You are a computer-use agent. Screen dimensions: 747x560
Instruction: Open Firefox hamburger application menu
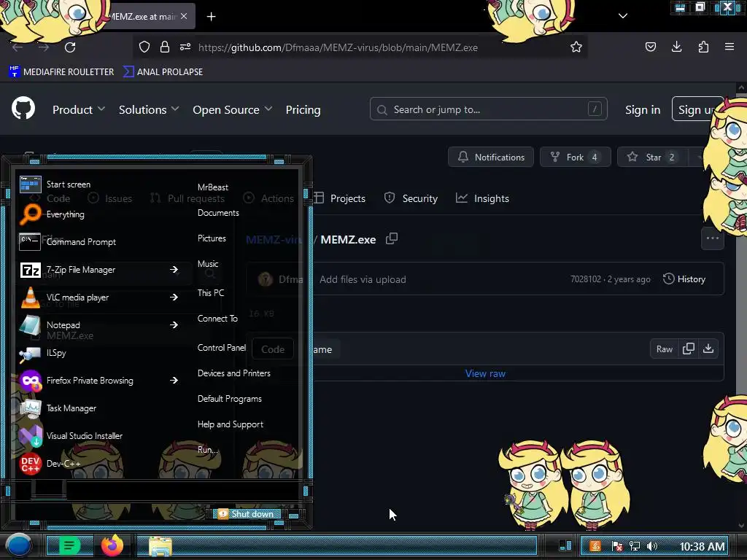(x=729, y=47)
